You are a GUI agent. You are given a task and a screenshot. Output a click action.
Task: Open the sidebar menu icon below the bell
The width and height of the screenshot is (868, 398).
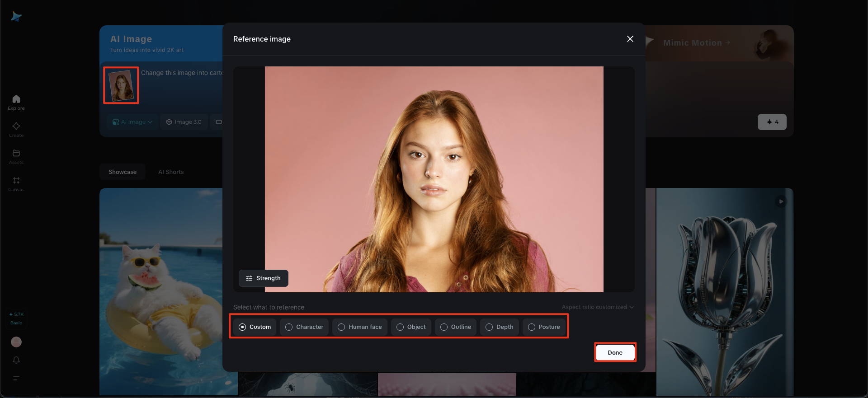16,378
